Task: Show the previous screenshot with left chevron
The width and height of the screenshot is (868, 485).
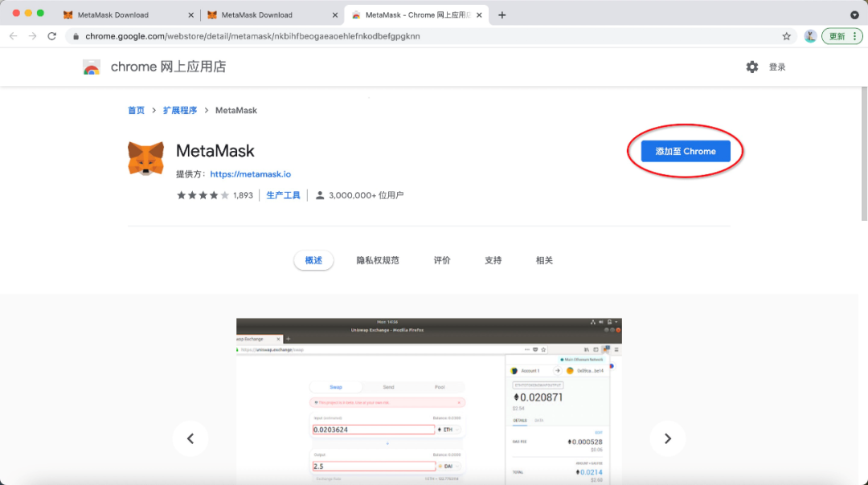Action: tap(190, 438)
